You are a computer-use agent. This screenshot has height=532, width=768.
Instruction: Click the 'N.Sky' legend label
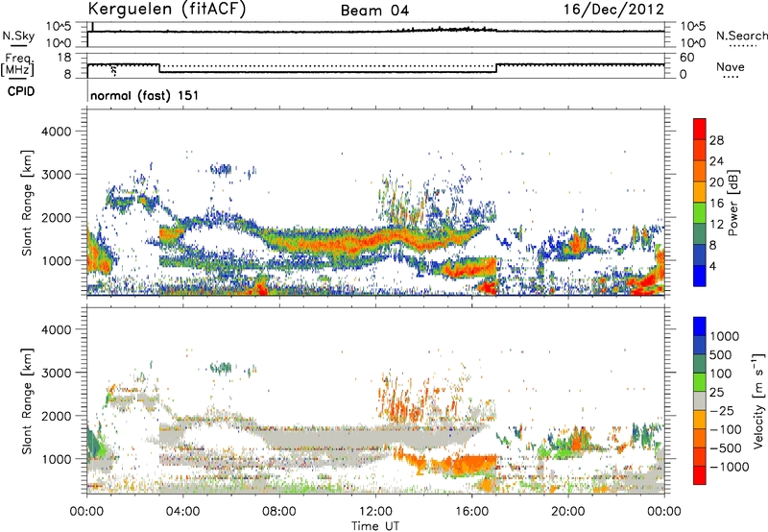(x=18, y=36)
